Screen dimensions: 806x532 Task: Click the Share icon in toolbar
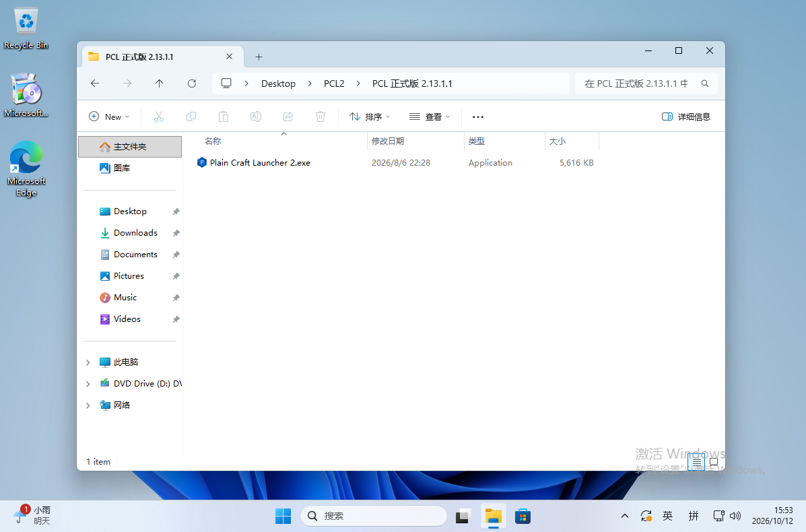[x=288, y=117]
